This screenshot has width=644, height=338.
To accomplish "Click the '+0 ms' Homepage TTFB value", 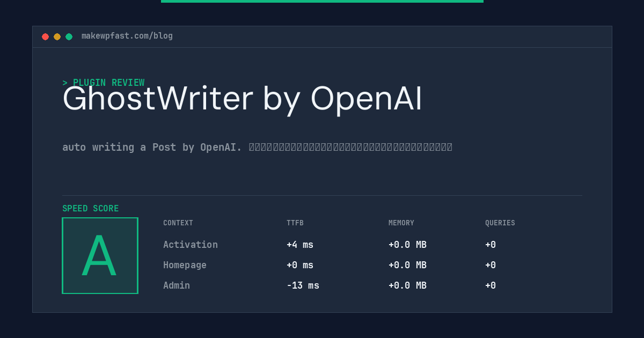I will (300, 265).
